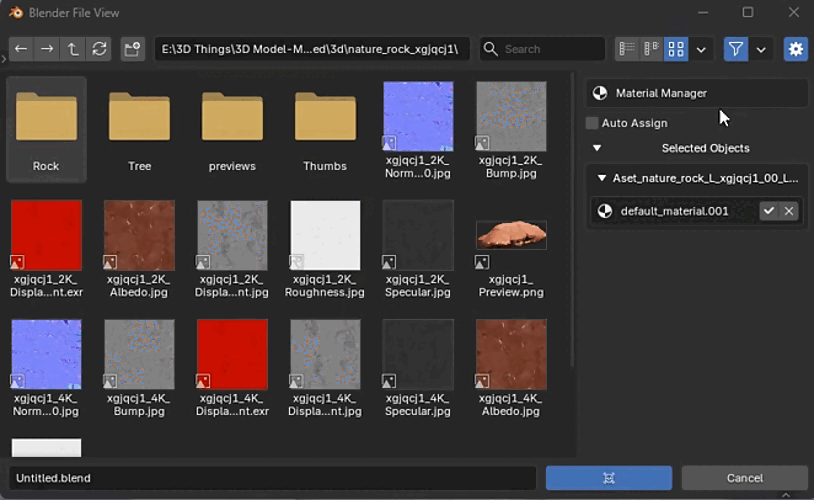Remove default_material.001 with X button

[x=789, y=211]
